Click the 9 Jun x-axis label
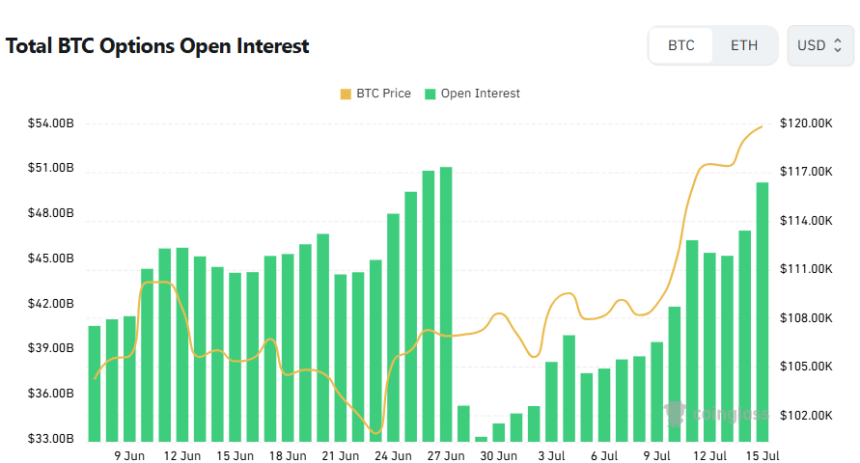Viewport: 860px width, 463px height. [x=129, y=456]
